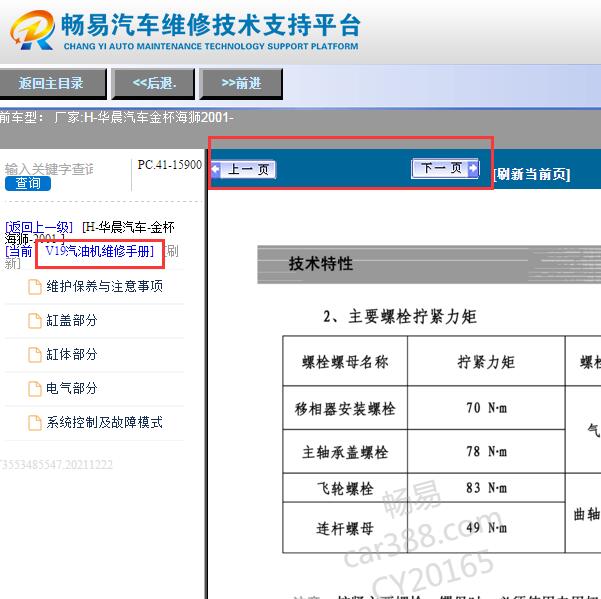601x599 pixels.
Task: Click the PC.41-15900 text
Action: tap(169, 165)
